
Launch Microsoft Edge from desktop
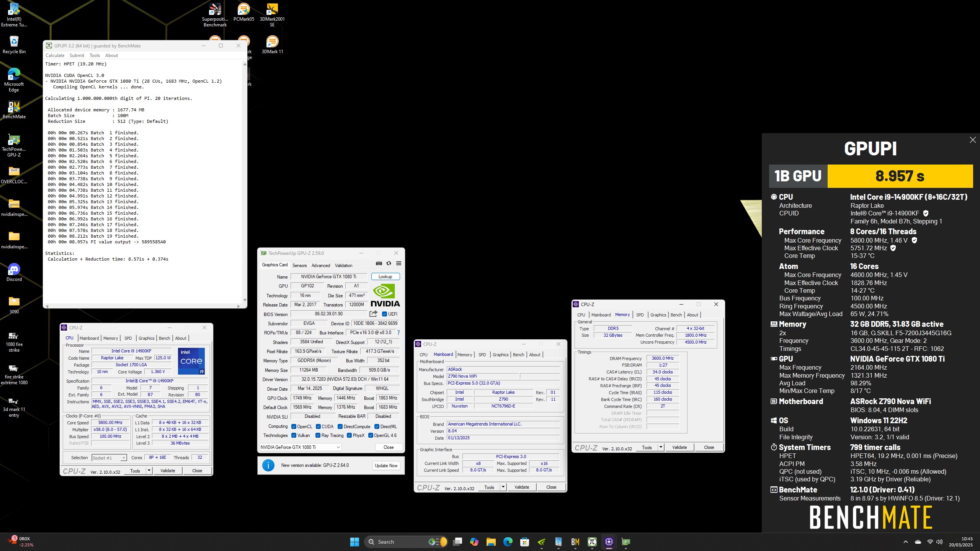pos(14,80)
